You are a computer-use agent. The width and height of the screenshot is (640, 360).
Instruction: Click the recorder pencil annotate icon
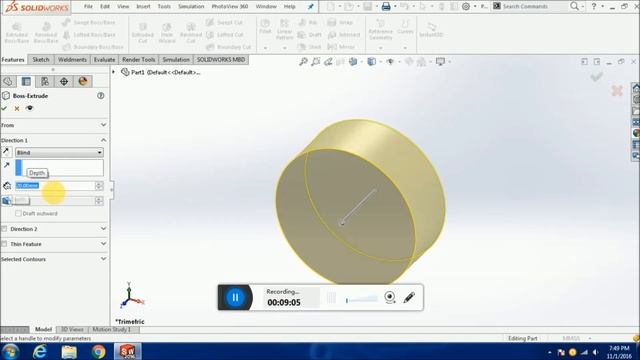pos(409,298)
